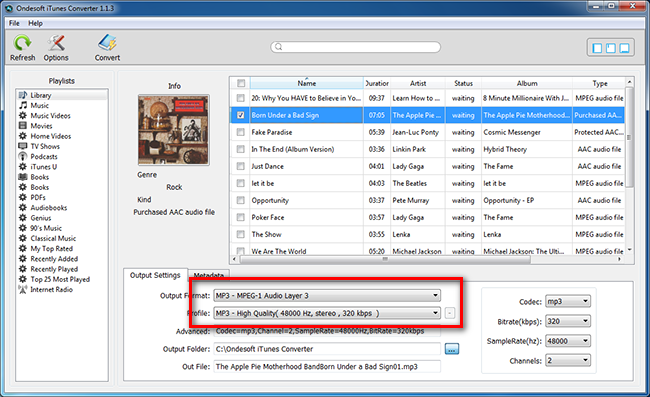Screen dimensions: 650x397
Task: Open the Channels dropdown
Action: click(568, 360)
